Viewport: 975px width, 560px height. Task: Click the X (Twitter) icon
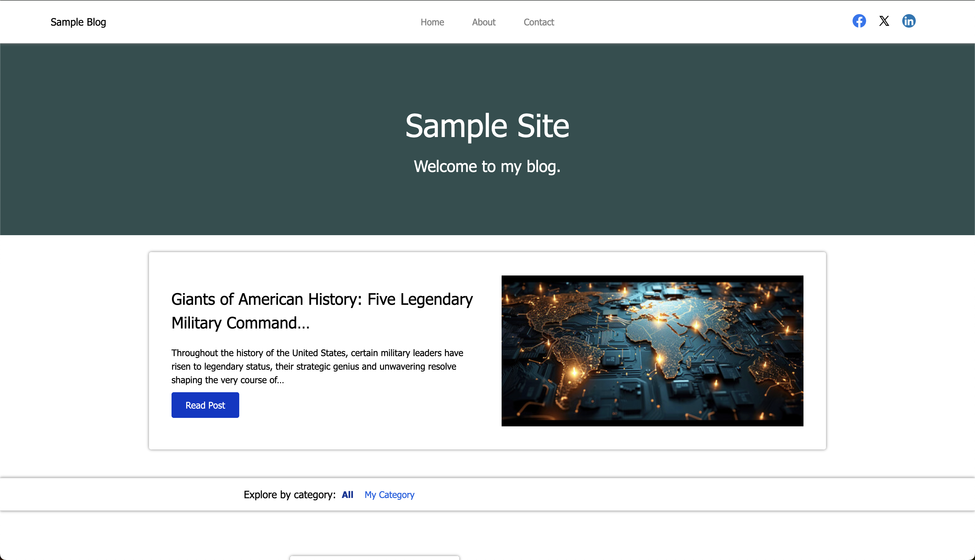tap(884, 21)
